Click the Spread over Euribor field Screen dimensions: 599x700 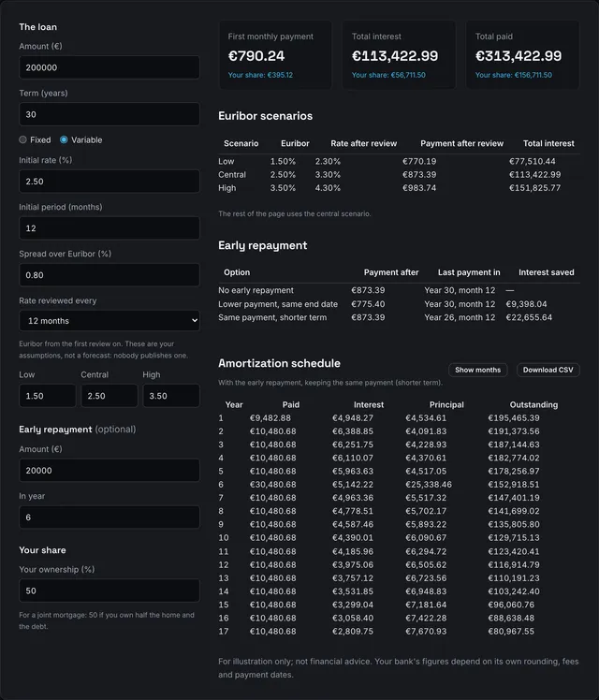(110, 275)
